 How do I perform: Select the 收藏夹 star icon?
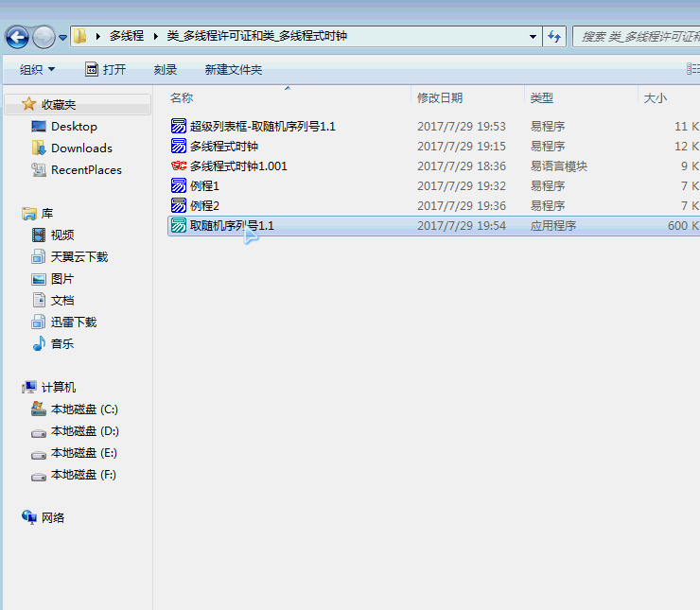pos(29,104)
